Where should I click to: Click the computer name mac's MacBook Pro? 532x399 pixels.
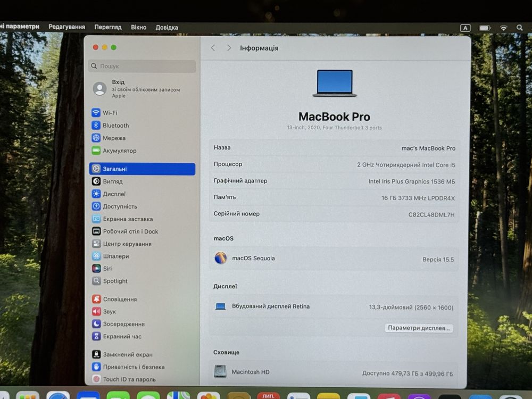tap(428, 148)
